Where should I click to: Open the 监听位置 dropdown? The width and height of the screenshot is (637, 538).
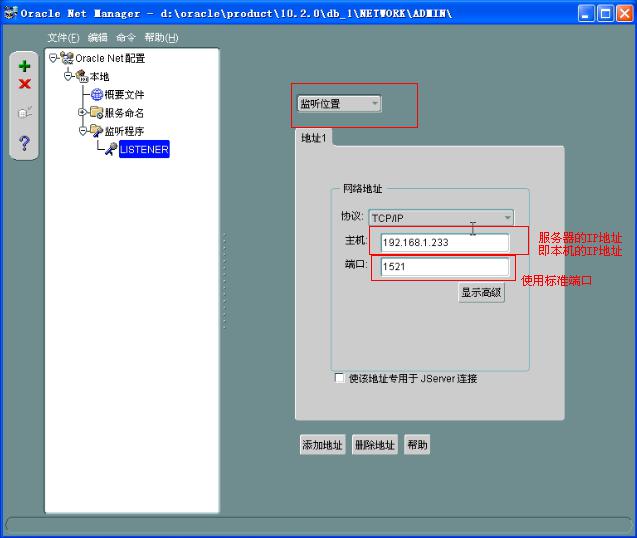339,104
